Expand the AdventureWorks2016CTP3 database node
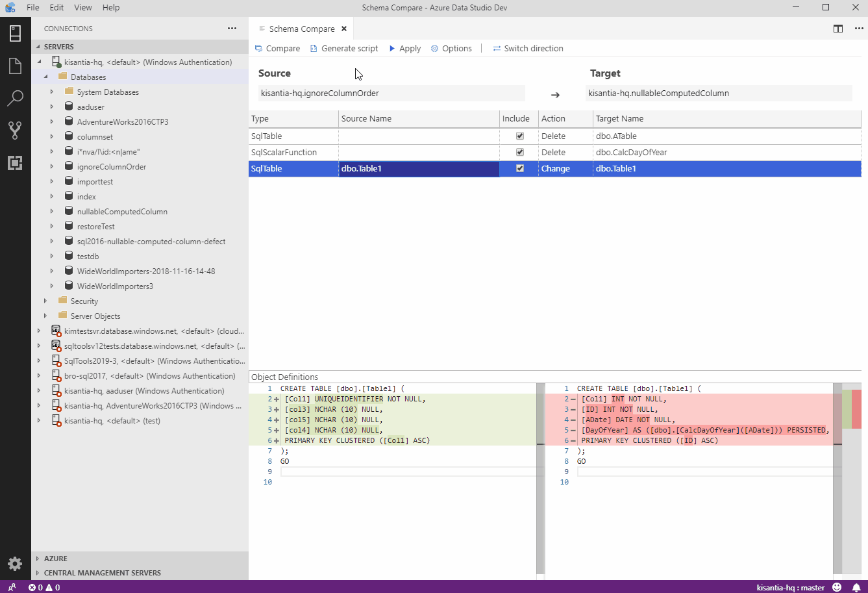 coord(52,122)
